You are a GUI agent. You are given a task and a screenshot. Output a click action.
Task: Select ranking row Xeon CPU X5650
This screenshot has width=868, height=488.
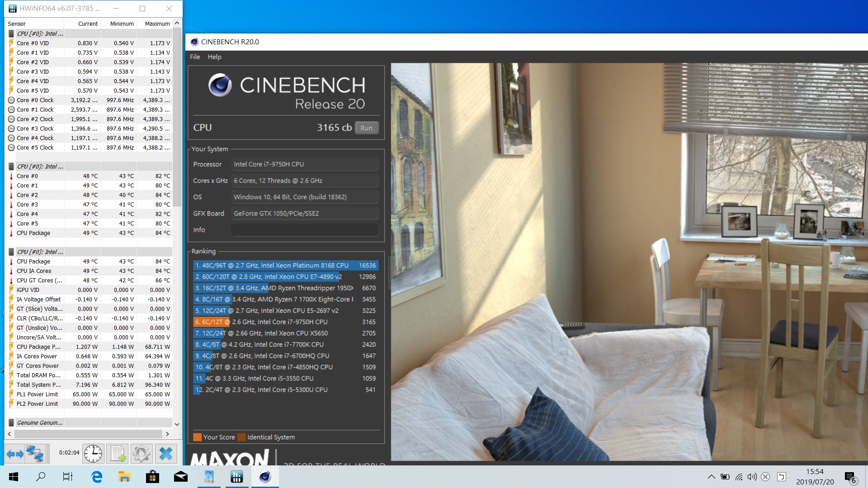pyautogui.click(x=285, y=333)
